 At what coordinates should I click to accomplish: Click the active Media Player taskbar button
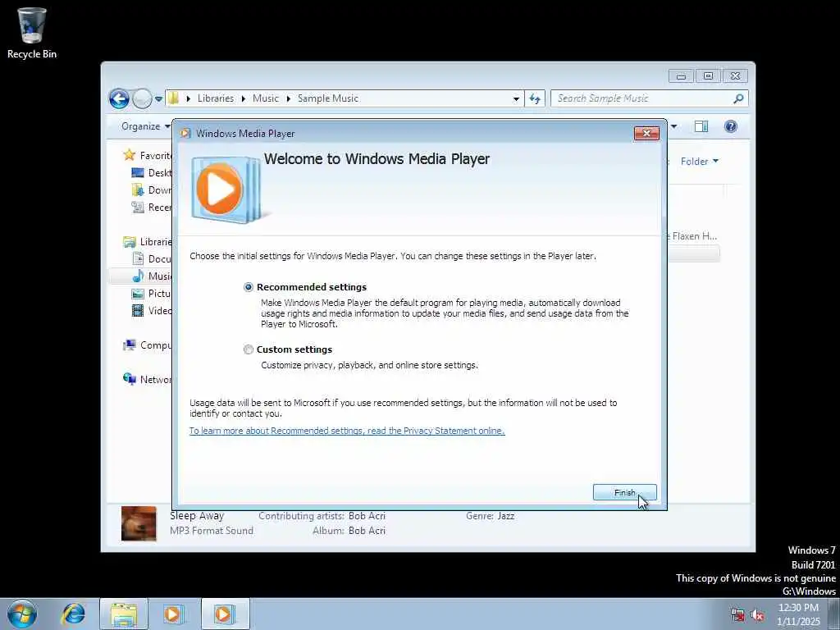coord(225,614)
